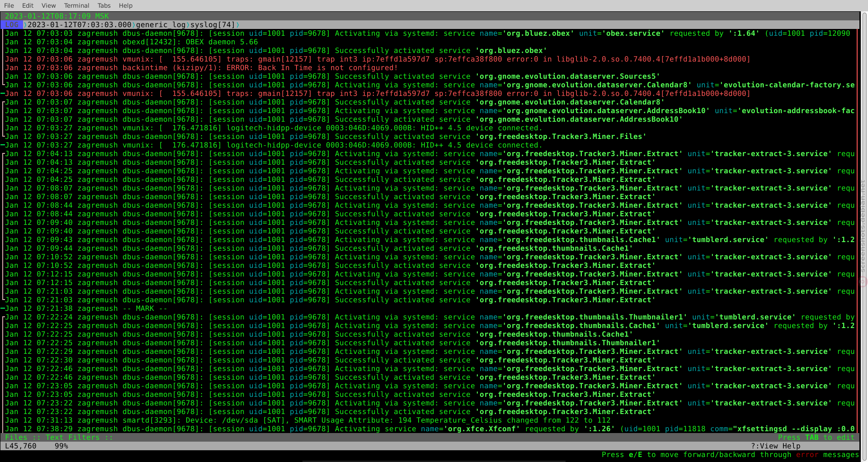868x462 pixels.
Task: Click the line position L45,760 status
Action: pos(21,446)
